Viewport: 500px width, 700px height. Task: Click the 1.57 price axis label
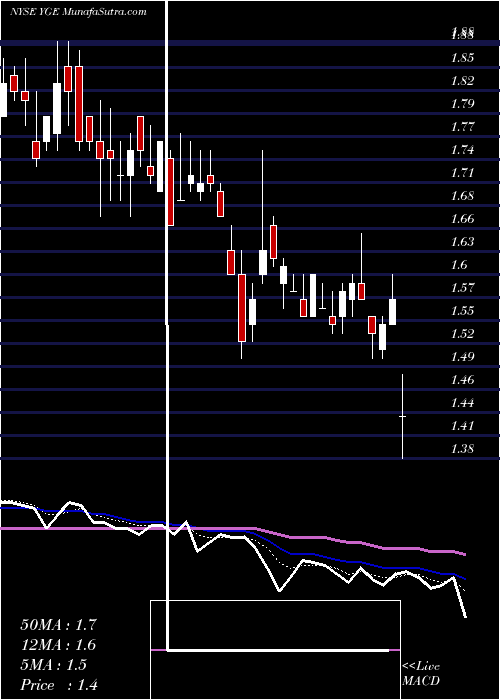(462, 288)
